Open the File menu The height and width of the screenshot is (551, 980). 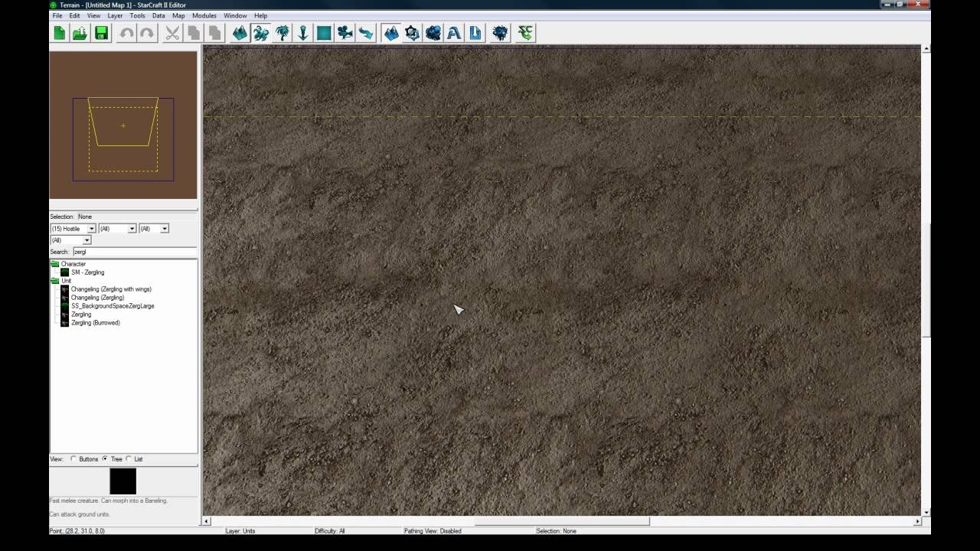click(x=57, y=15)
